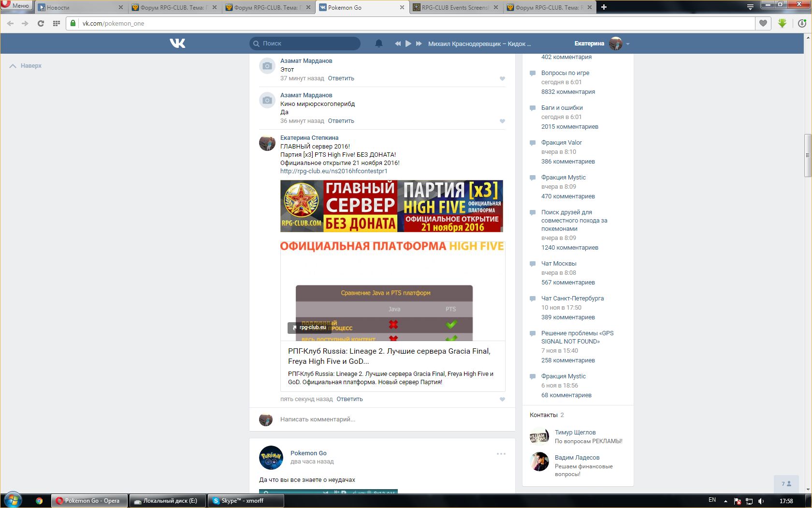Click the page vertical scrollbar thumb

pyautogui.click(x=808, y=155)
